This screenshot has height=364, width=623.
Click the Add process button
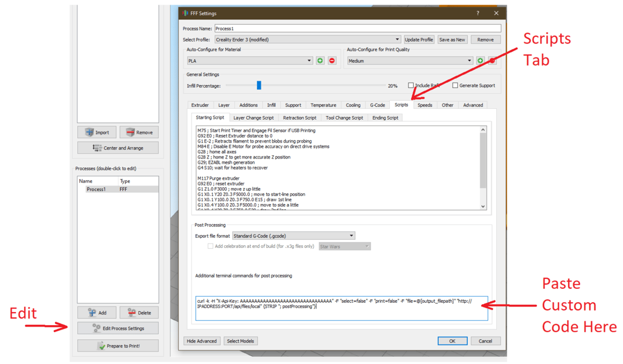point(97,313)
